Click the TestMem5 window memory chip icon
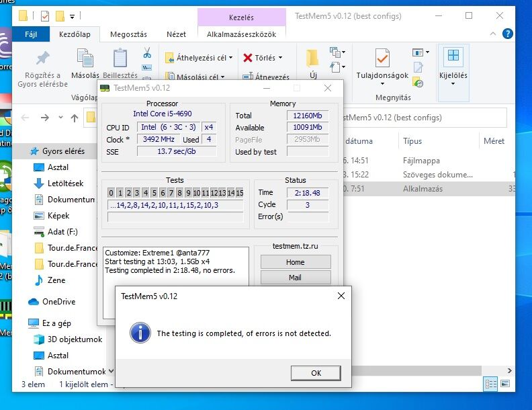 105,88
